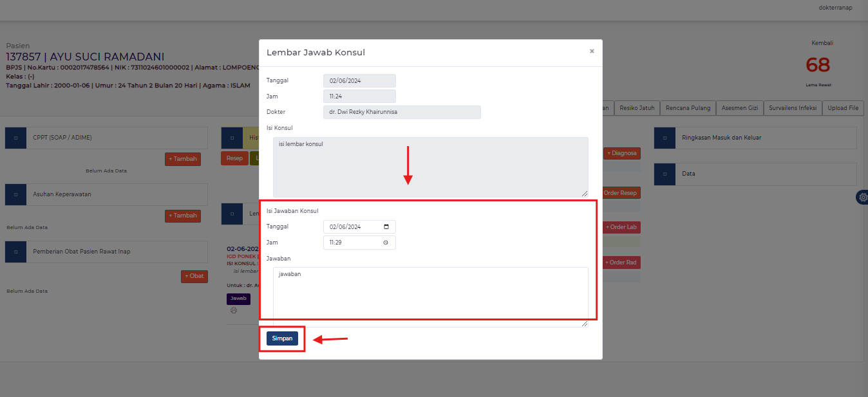Click the icon beside Ringkasan Masuk dan Keluar

click(665, 137)
